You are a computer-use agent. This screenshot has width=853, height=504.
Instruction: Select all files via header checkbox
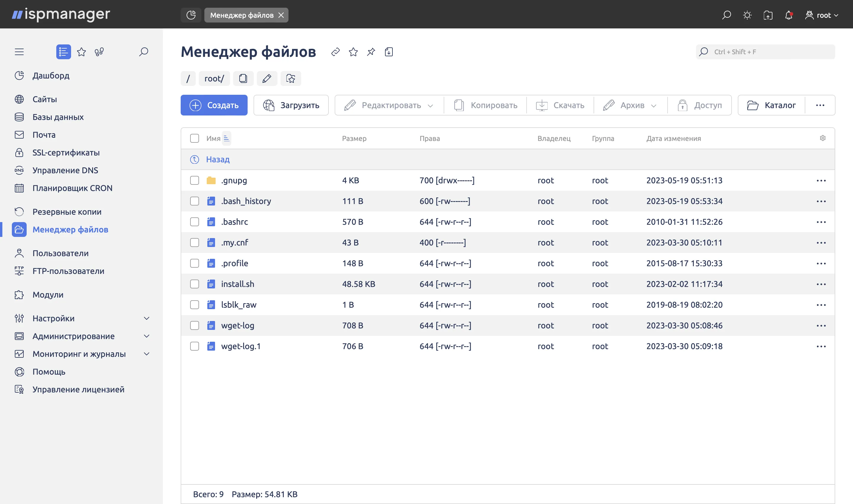(194, 138)
